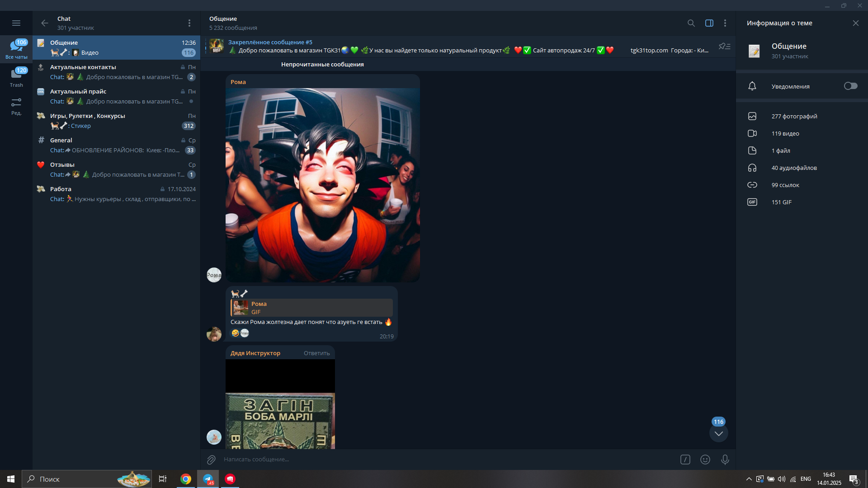The height and width of the screenshot is (488, 868).
Task: Open Telegram from the taskbar
Action: (208, 479)
